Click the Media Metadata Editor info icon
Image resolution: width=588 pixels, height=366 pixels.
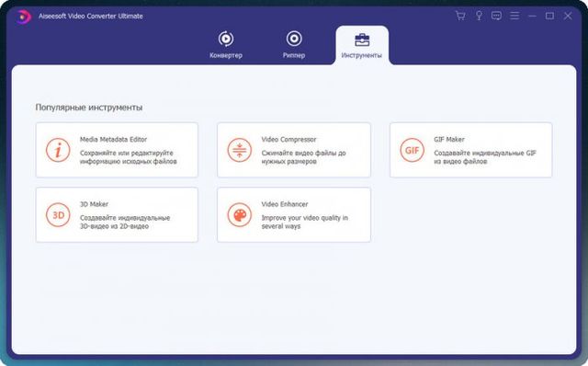coord(58,150)
